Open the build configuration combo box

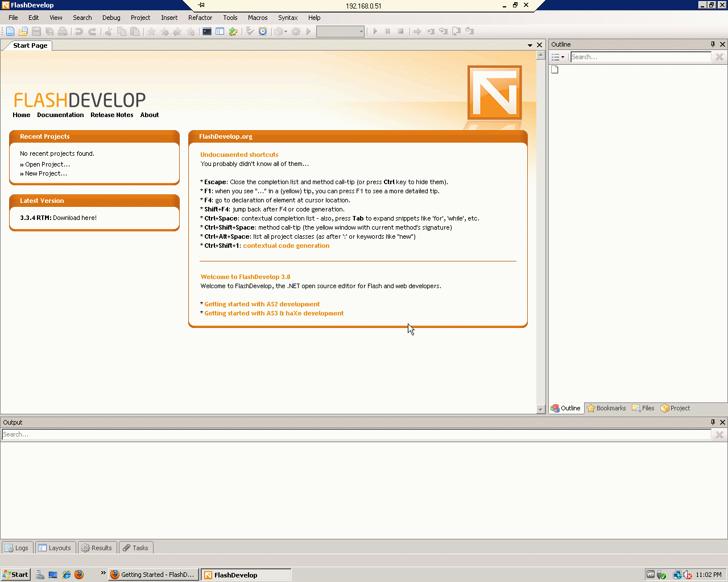coord(340,32)
